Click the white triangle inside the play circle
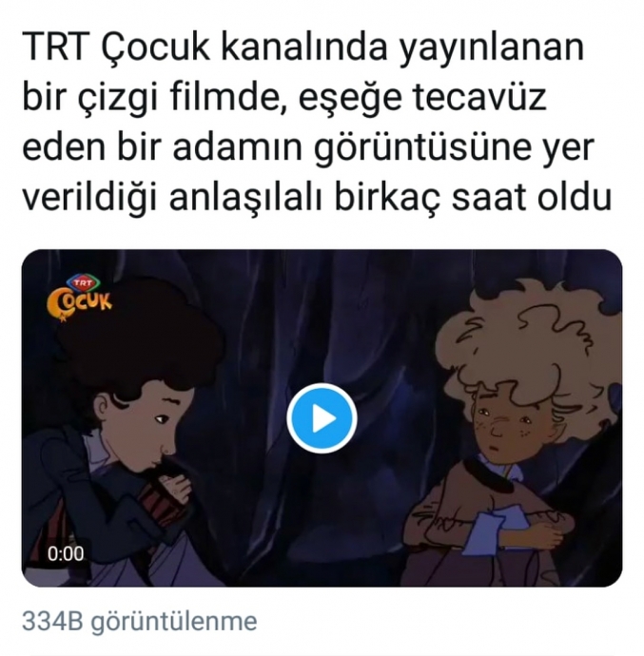 324,418
